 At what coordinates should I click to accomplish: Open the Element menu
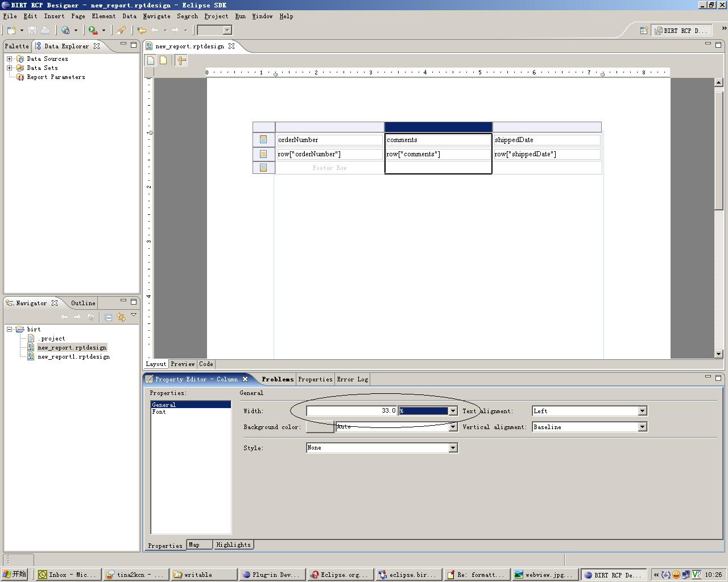click(104, 16)
